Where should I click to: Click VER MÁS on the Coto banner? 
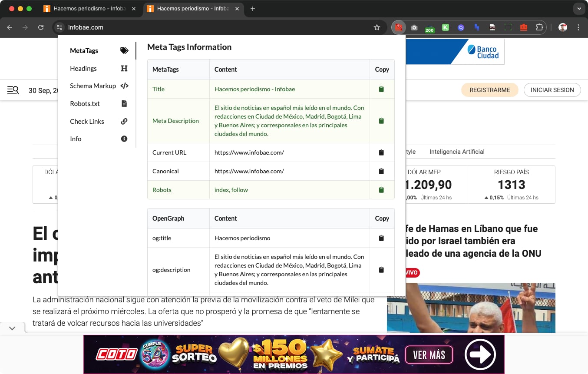(x=429, y=355)
